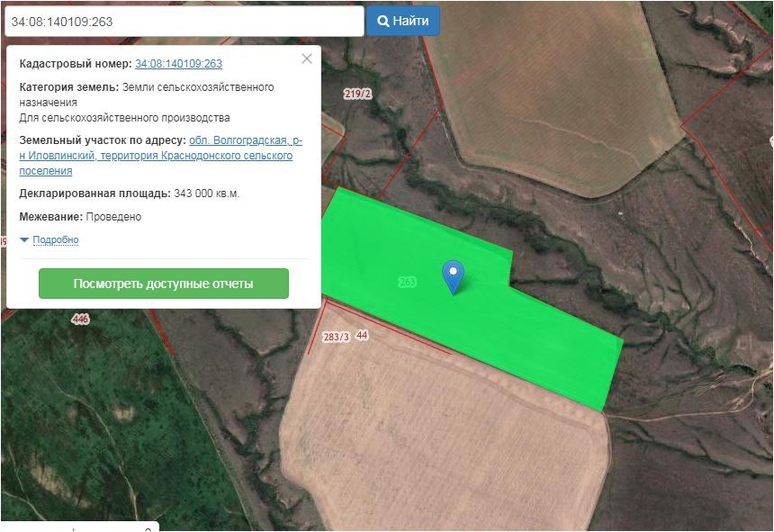
Task: Close the parcel info popup
Action: tap(307, 59)
